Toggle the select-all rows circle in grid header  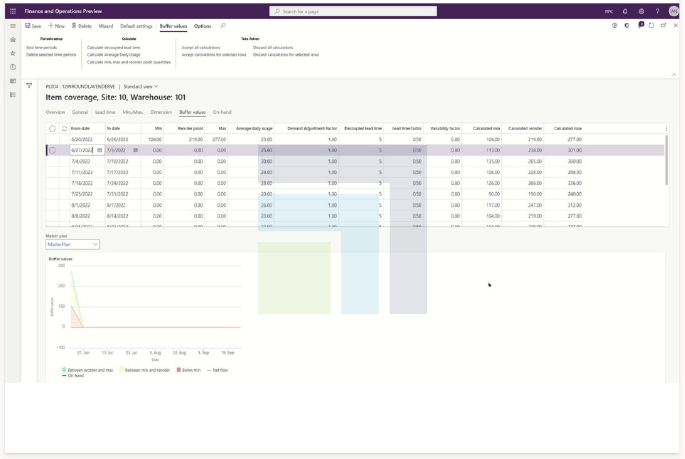pos(52,128)
